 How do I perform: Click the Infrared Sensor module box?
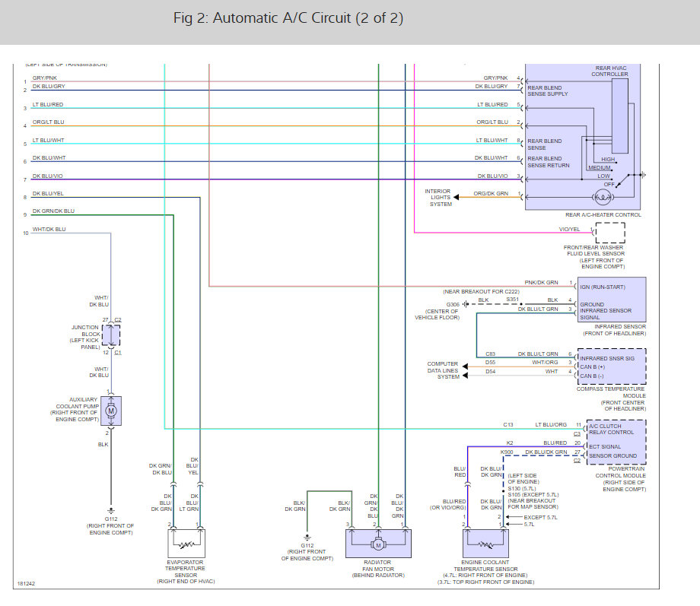[x=612, y=300]
